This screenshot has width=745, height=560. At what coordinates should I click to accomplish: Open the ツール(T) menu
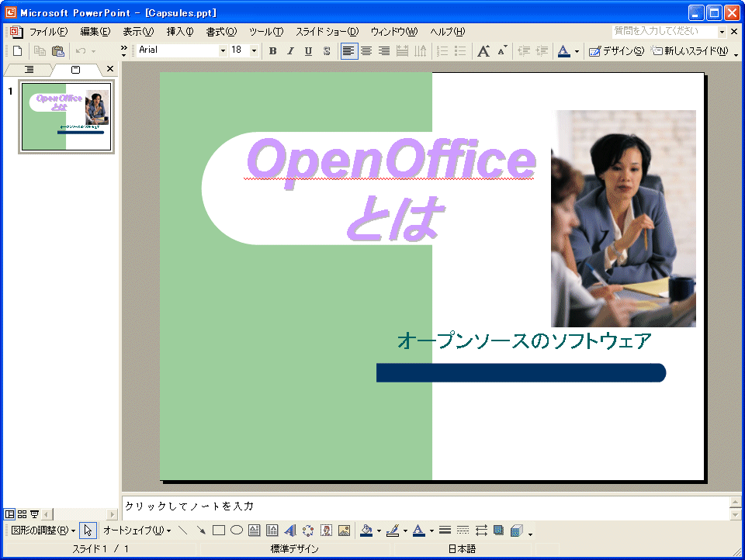(x=266, y=32)
